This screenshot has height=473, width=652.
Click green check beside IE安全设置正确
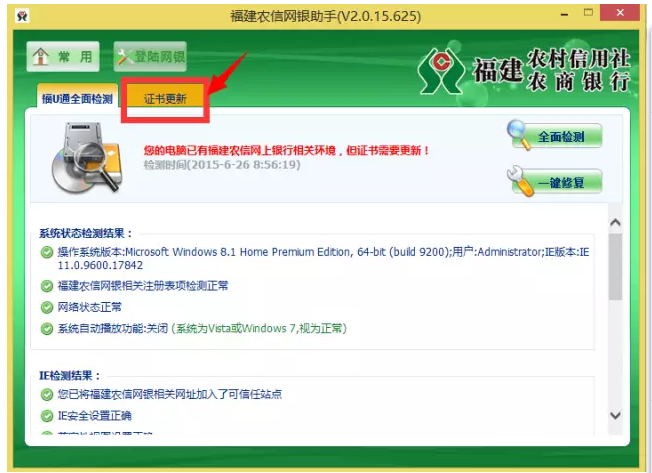47,416
